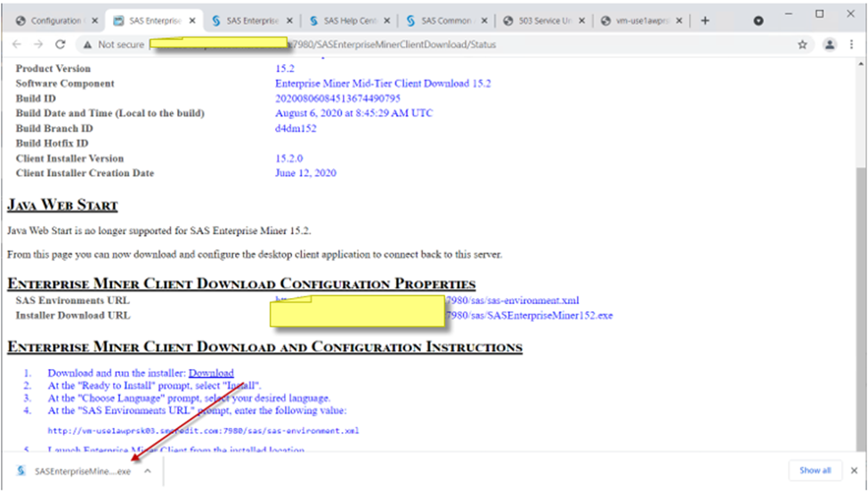Click 'Software Component' label
The image size is (868, 499).
(x=65, y=84)
